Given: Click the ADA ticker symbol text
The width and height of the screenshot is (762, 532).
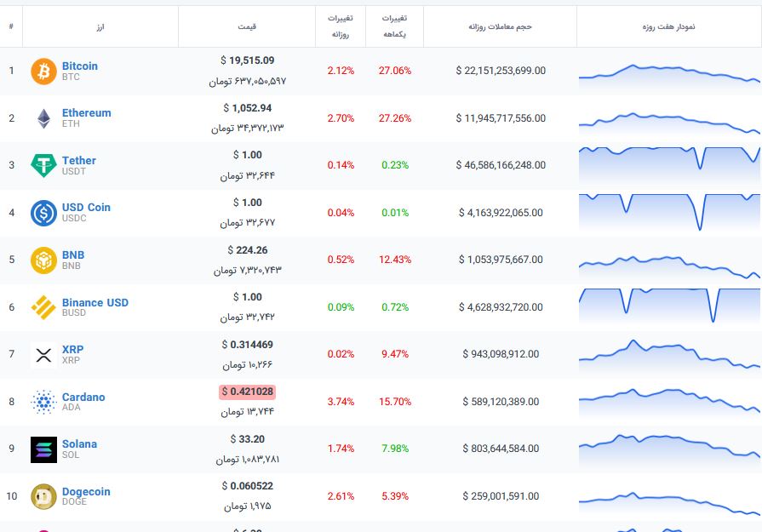Looking at the screenshot, I should (71, 407).
